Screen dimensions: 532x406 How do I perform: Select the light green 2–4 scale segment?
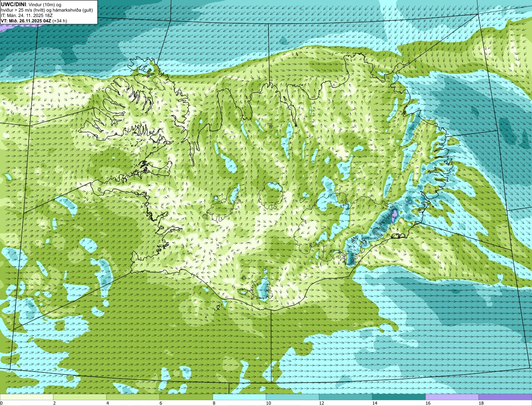pyautogui.click(x=80, y=397)
